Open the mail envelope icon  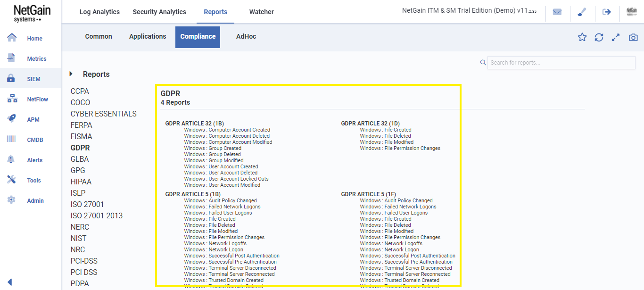point(557,12)
